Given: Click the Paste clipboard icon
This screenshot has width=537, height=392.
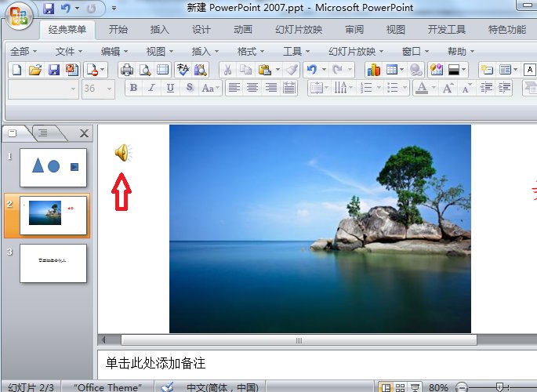Looking at the screenshot, I should click(x=264, y=70).
